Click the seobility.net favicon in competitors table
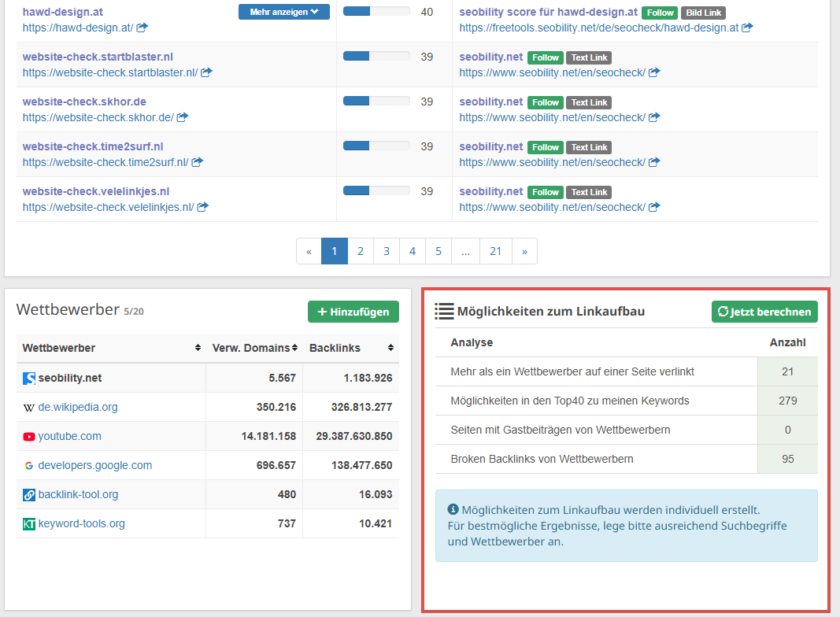The height and width of the screenshot is (617, 840). [29, 378]
